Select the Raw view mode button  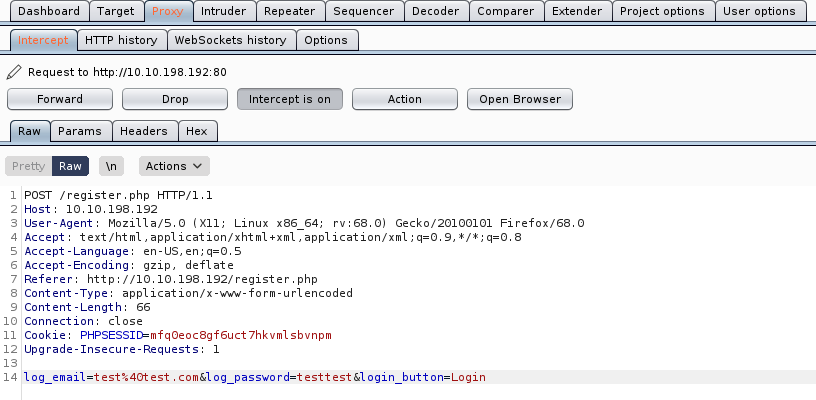70,166
